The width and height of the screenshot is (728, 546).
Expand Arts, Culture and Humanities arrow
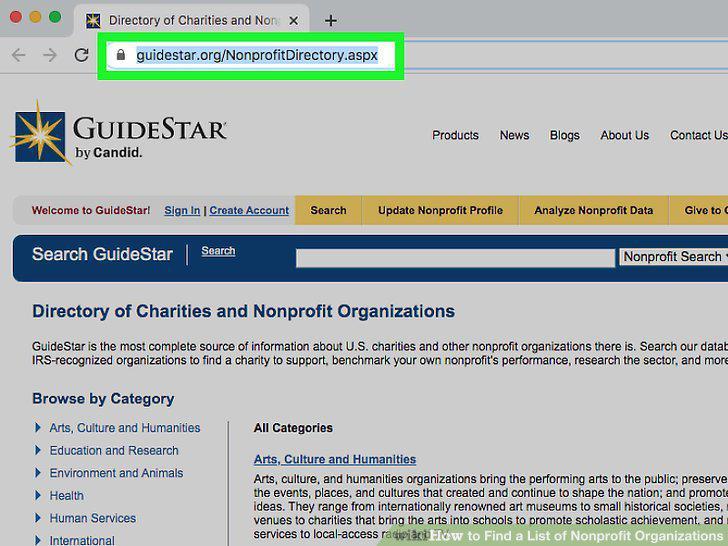click(x=38, y=427)
